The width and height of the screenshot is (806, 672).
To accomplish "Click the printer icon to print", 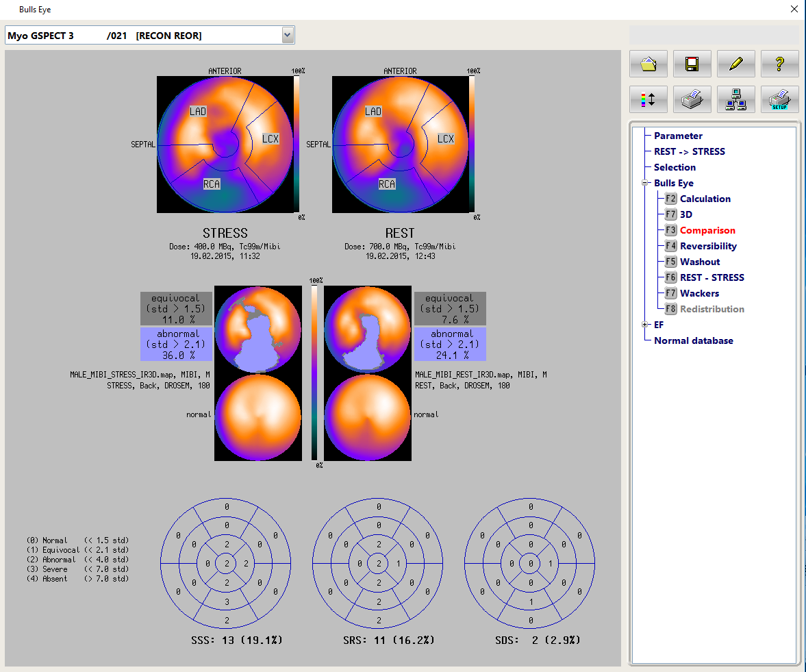I will (x=692, y=99).
